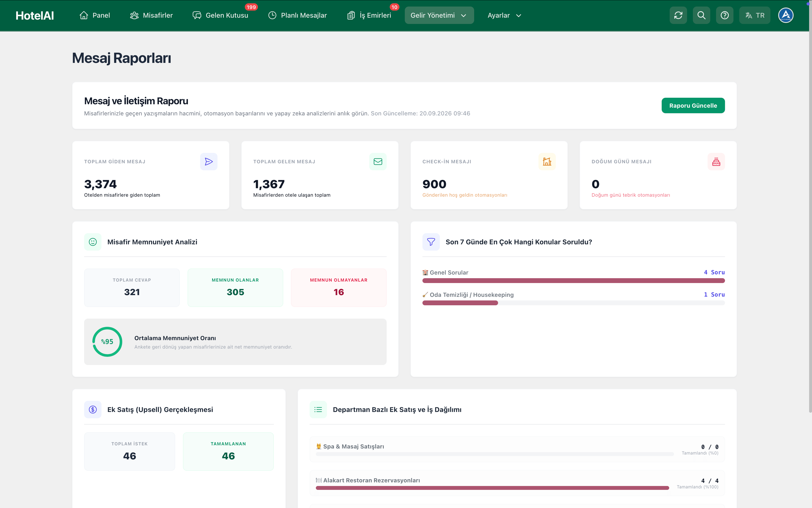This screenshot has height=508, width=812.
Task: Click the funnel icon beside Son 7 Günde
Action: coord(431,242)
